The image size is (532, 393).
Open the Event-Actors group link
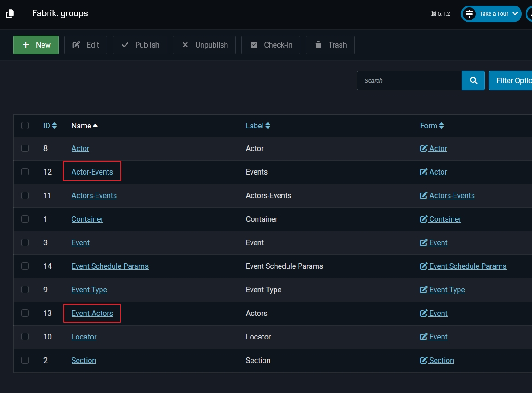pos(92,313)
